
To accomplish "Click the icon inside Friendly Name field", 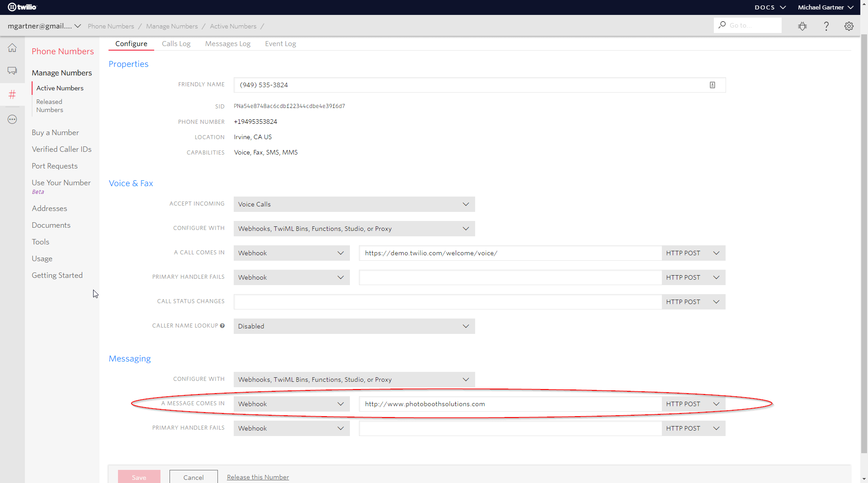I will tap(712, 85).
